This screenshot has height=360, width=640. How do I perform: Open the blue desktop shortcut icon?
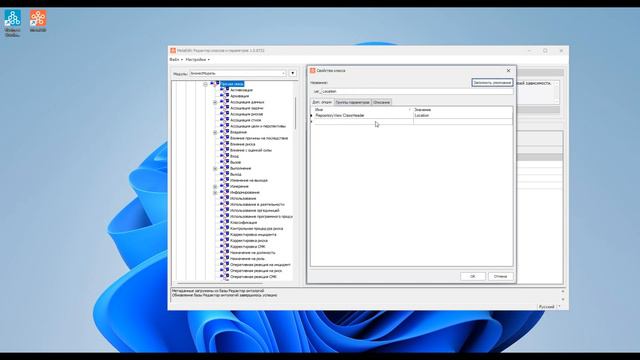(x=13, y=18)
